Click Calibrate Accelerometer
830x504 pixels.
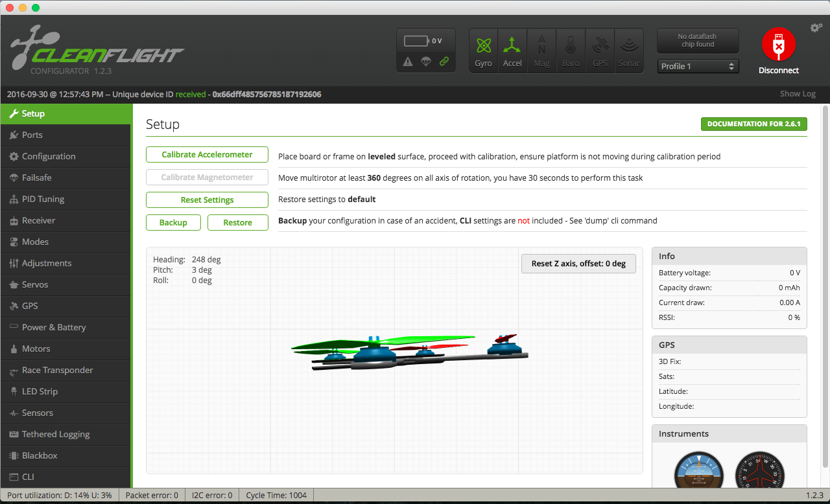coord(207,154)
